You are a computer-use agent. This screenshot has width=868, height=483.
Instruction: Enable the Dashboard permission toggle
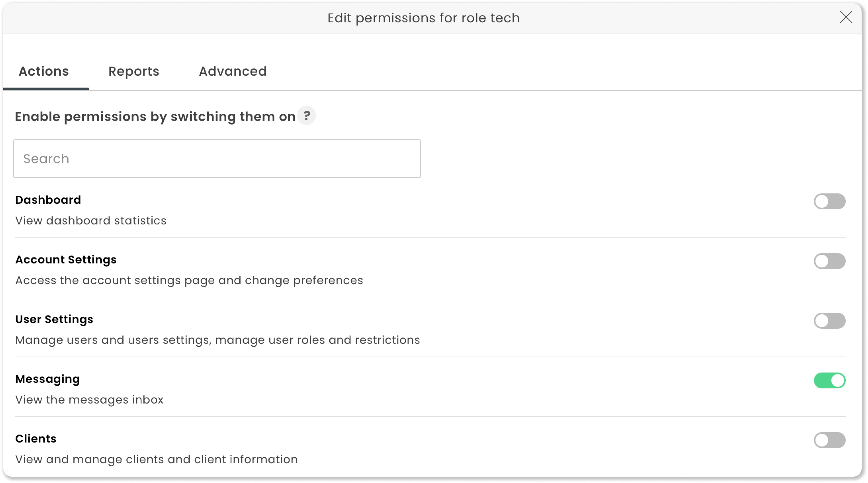coord(830,202)
